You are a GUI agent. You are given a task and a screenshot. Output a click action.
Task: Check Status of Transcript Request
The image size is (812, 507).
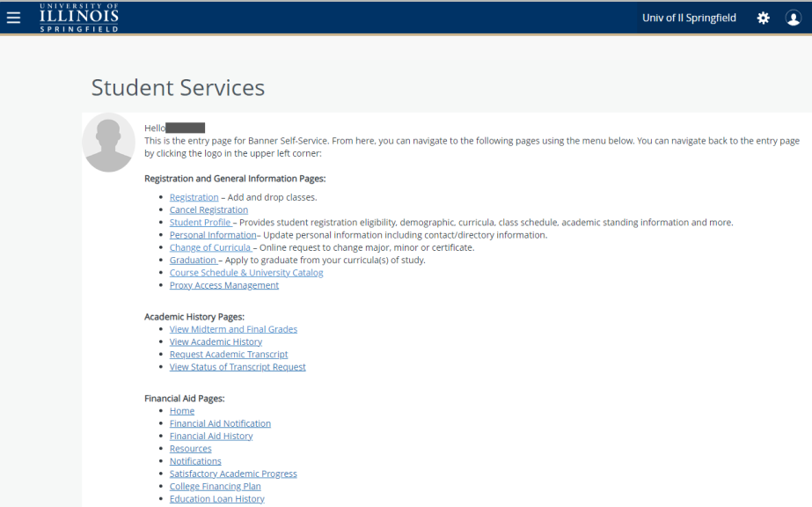(x=238, y=366)
